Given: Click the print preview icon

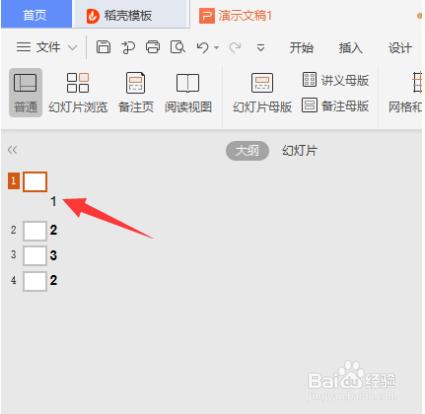Looking at the screenshot, I should [178, 47].
